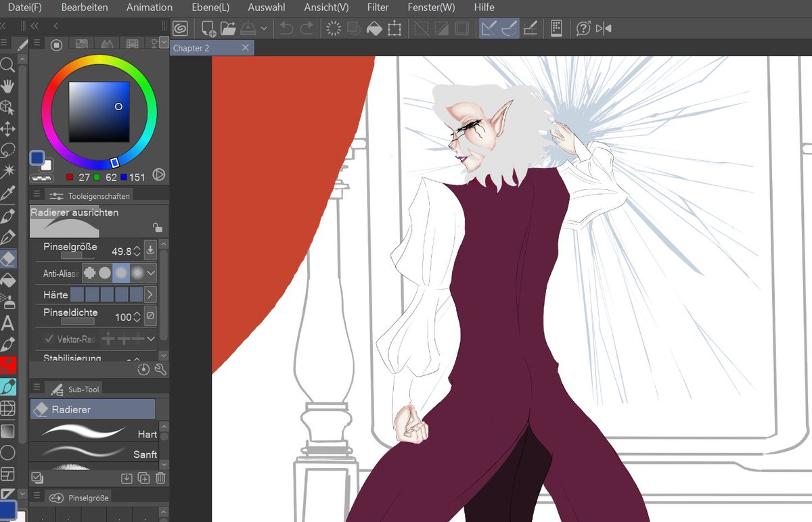The image size is (812, 522).
Task: Click the Fill icon in command bar
Action: [x=374, y=28]
